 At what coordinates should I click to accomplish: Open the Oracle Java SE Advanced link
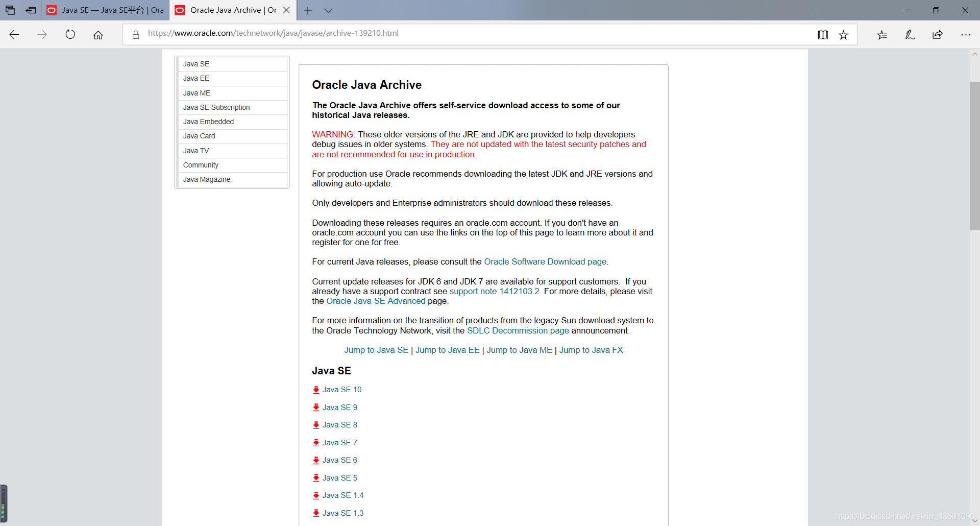[376, 301]
